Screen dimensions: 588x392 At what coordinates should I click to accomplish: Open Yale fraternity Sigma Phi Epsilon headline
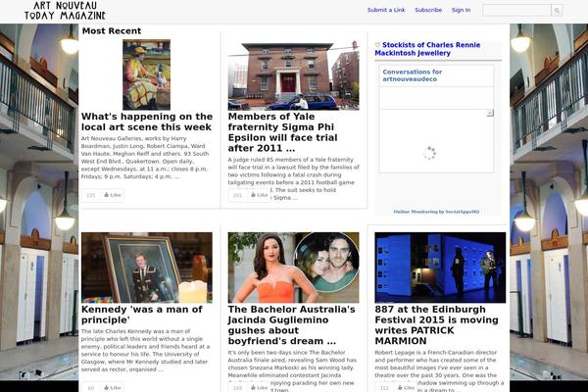pyautogui.click(x=283, y=132)
